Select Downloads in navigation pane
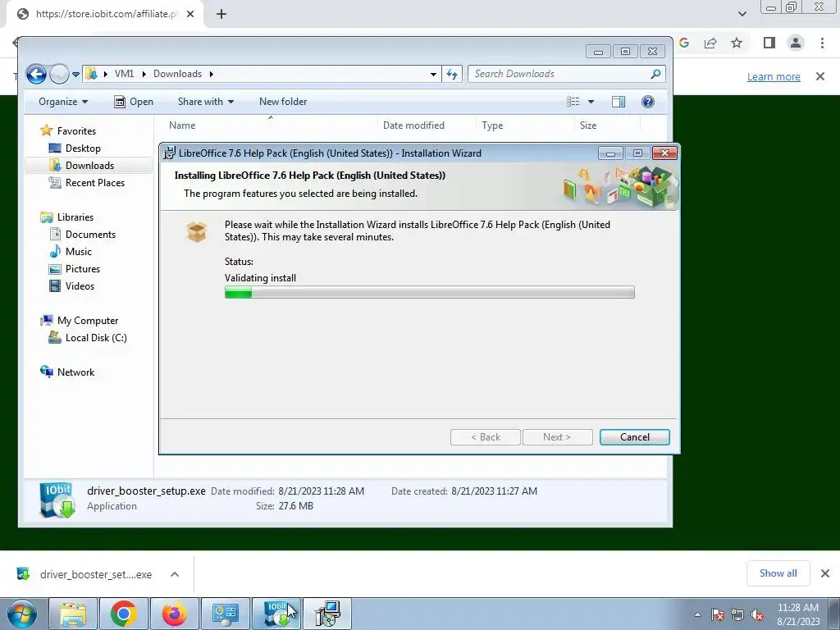This screenshot has height=630, width=840. pos(89,166)
